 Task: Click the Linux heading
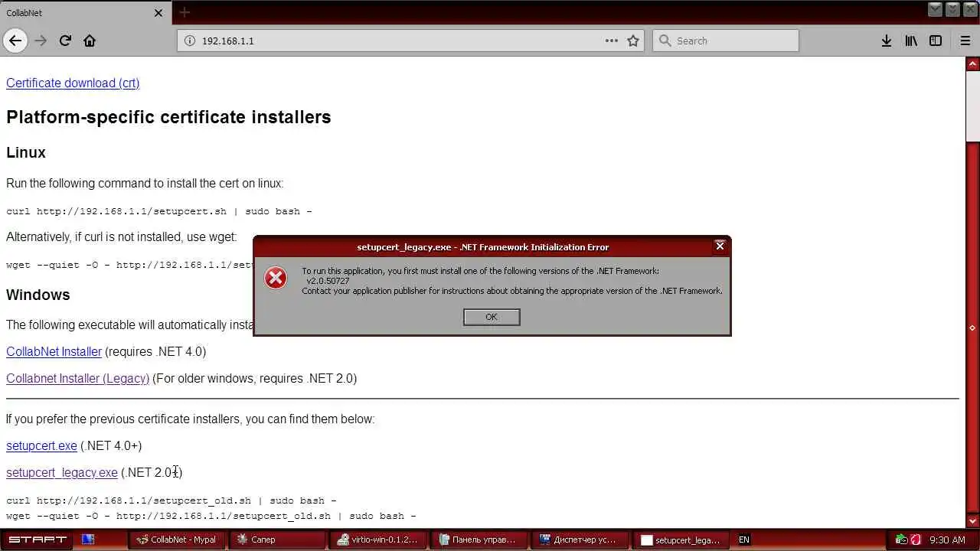(x=26, y=152)
